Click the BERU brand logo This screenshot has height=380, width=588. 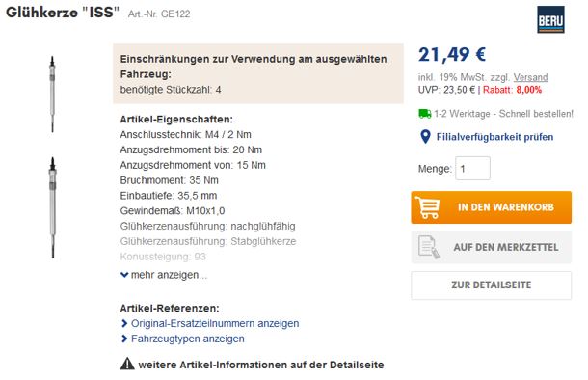(550, 19)
